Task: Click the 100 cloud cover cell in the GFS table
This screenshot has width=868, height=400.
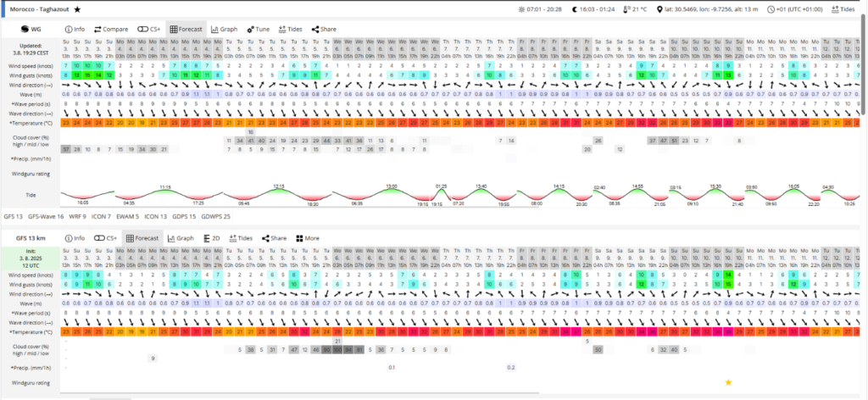Action: coord(337,350)
